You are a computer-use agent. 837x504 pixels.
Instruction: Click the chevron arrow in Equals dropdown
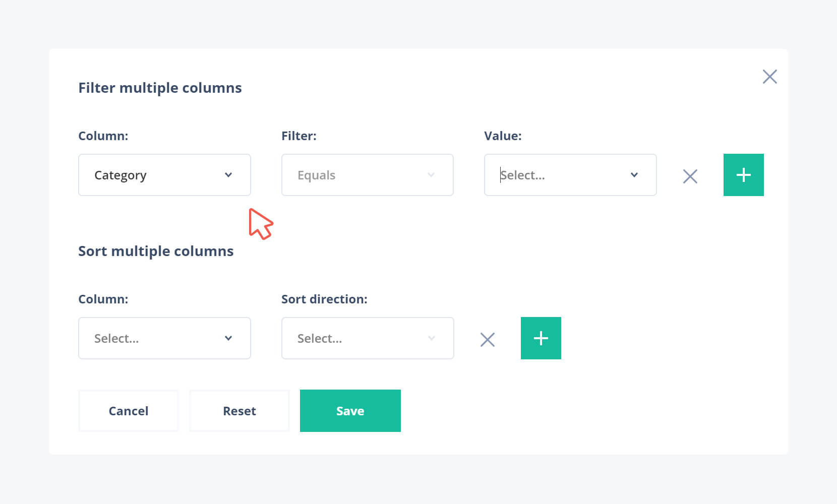point(431,175)
